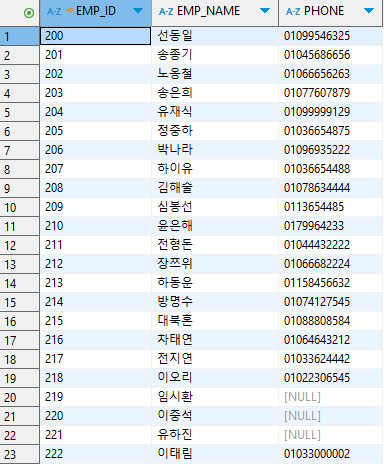
Task: Select row number 12 header
Action: pyautogui.click(x=20, y=245)
